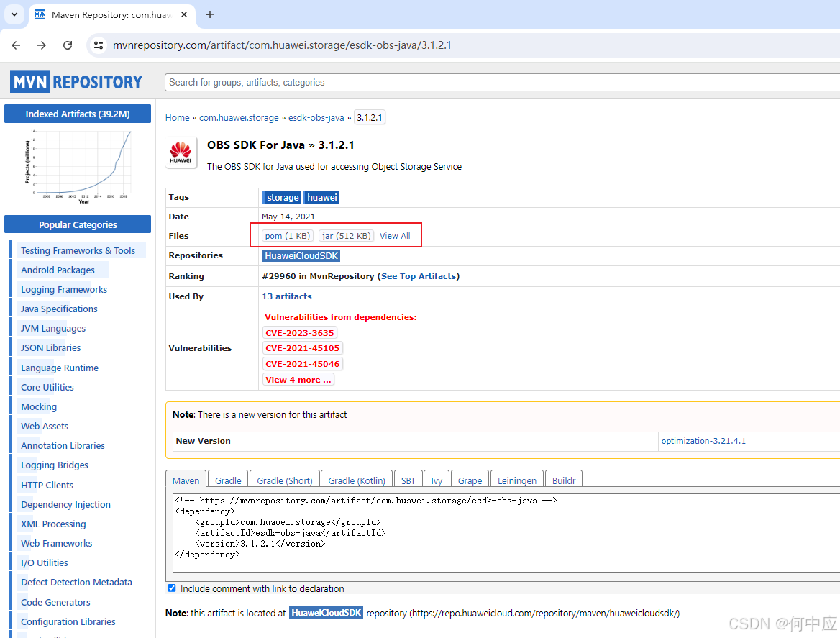Open CVE-2023-3635 vulnerability
Viewport: 840px width, 638px height.
[x=300, y=333]
